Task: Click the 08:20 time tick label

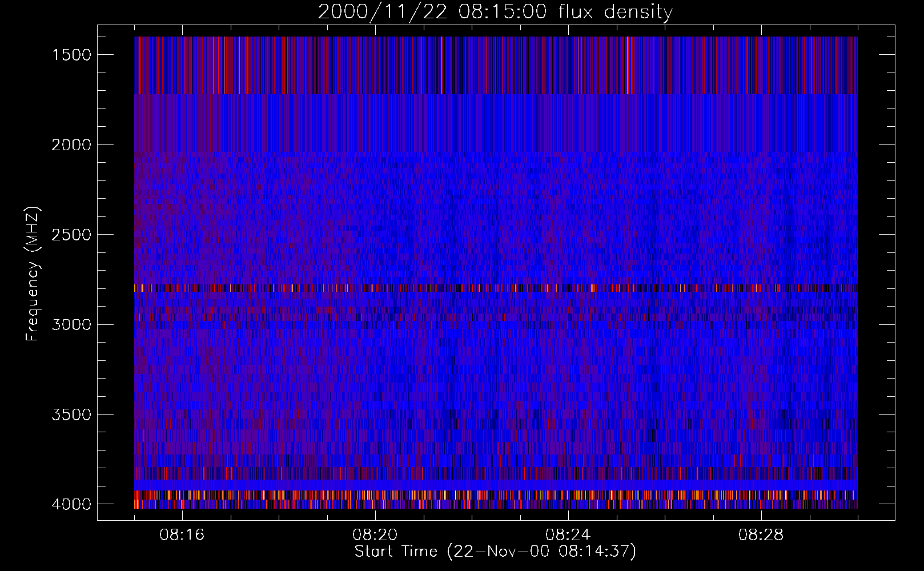Action: [x=375, y=535]
